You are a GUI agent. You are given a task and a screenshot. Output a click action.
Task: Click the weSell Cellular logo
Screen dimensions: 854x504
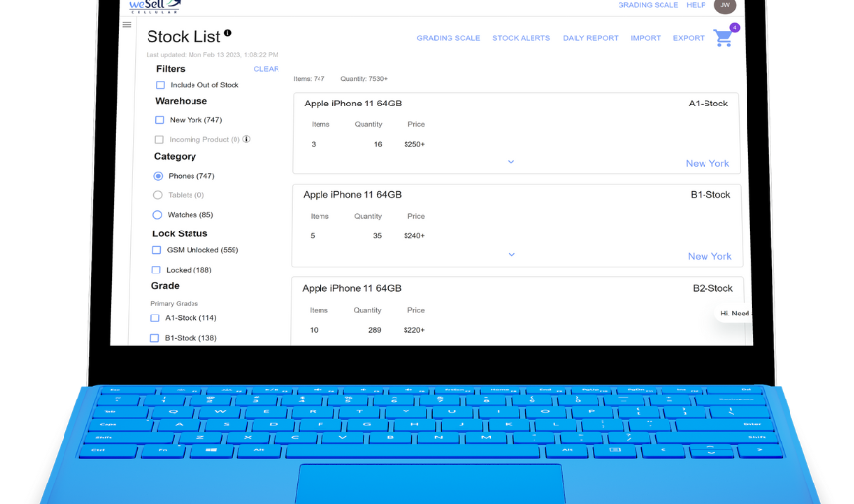[154, 6]
